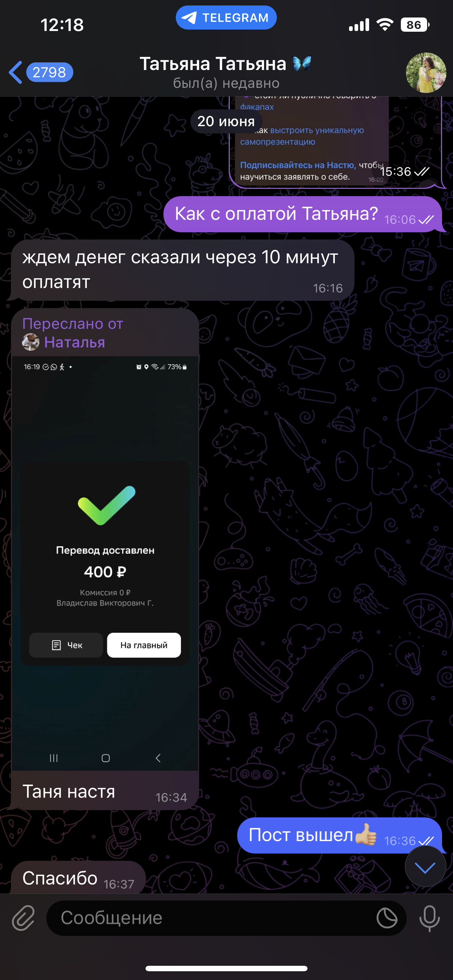Open link выстроить уникальную самопрезентацию
This screenshot has height=980, width=453.
pos(302,136)
